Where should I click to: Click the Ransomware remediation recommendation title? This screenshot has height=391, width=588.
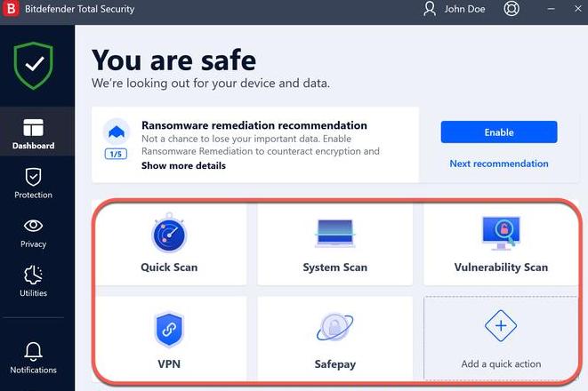point(254,125)
